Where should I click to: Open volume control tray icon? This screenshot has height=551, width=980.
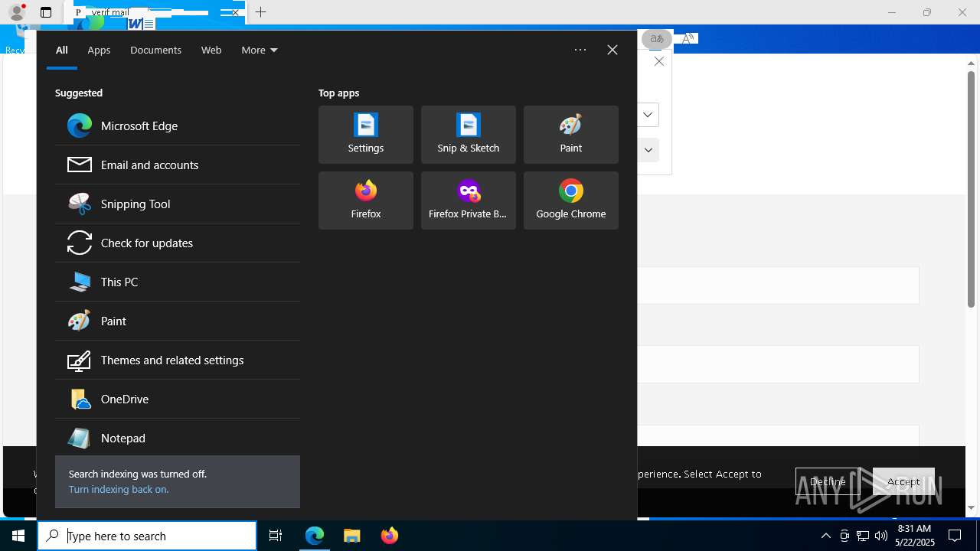[x=881, y=536]
